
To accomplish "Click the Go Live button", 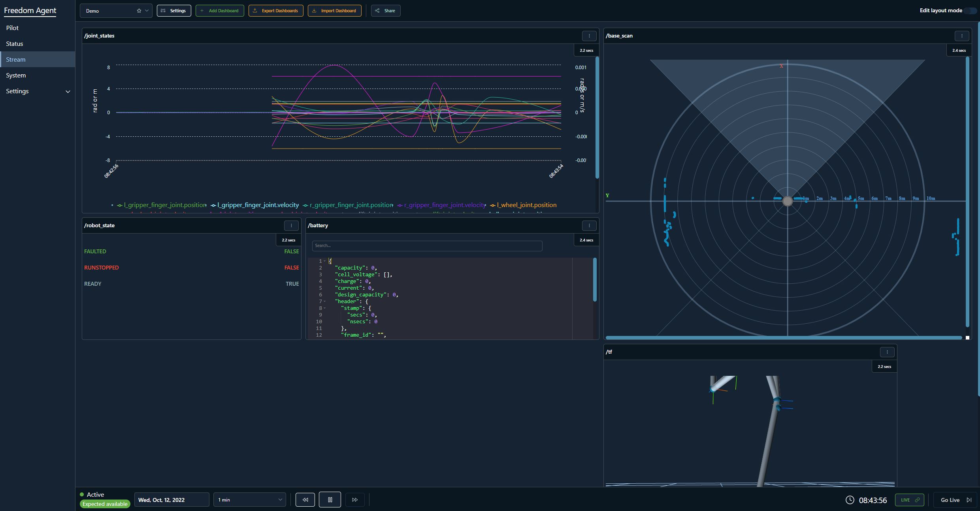I will pyautogui.click(x=955, y=500).
